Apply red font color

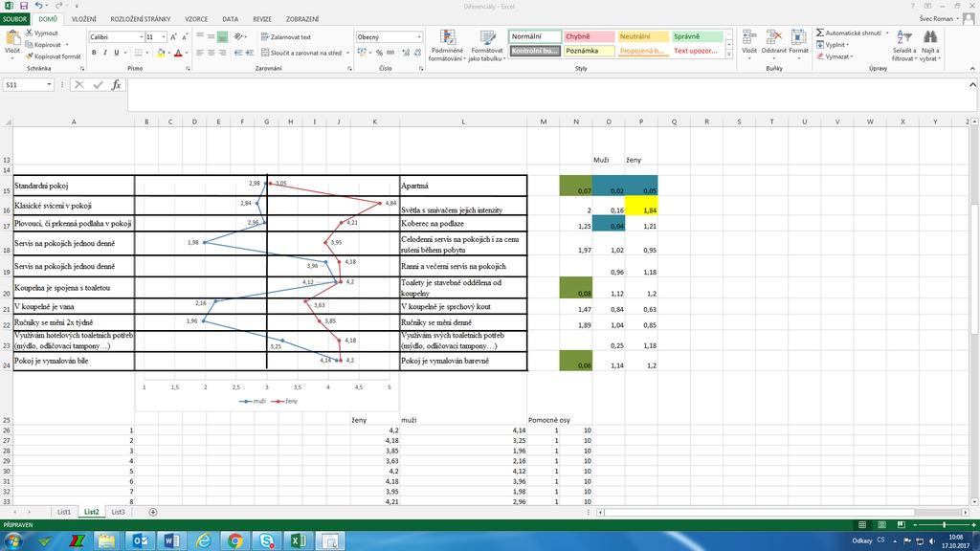point(178,54)
